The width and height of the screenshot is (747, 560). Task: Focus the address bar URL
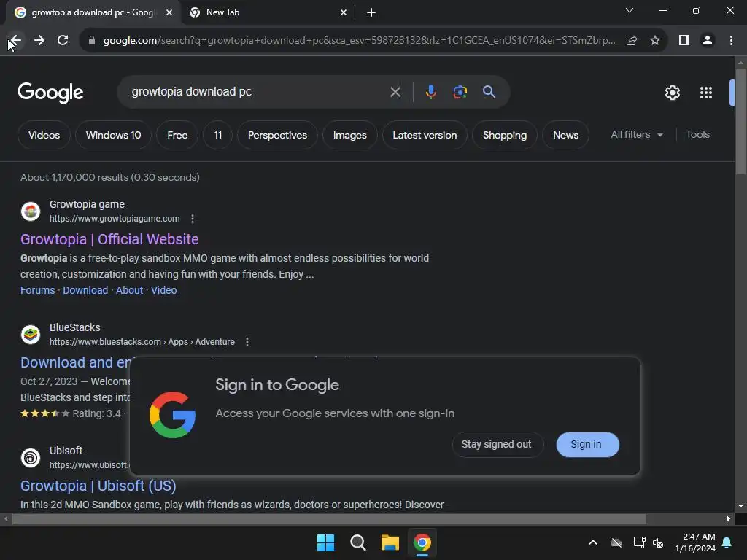(x=359, y=41)
